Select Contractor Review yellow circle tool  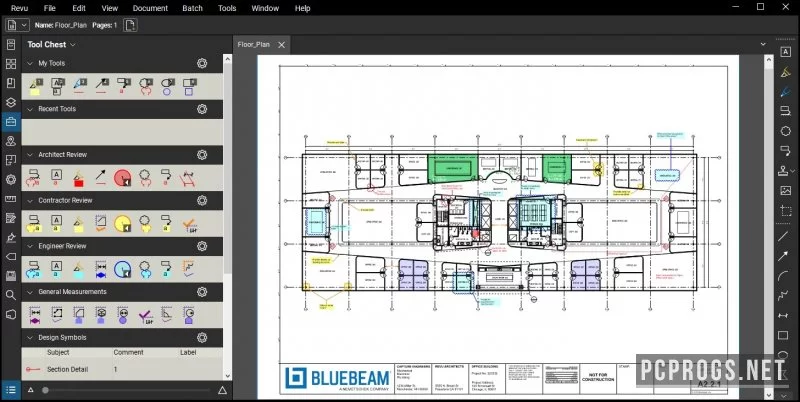click(x=122, y=223)
